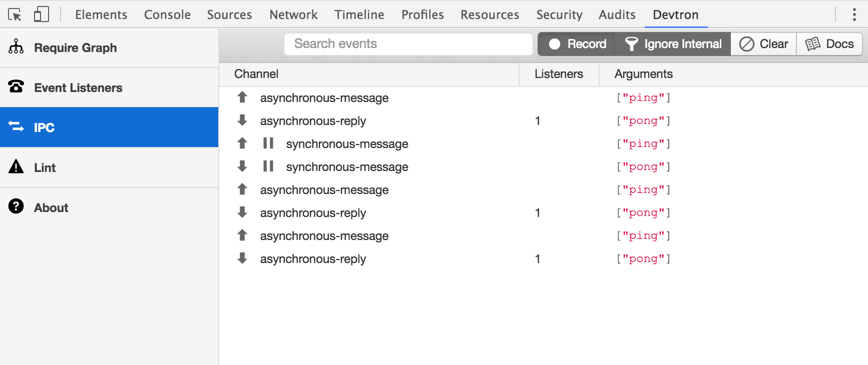This screenshot has width=868, height=365.
Task: Clear the recorded IPC events
Action: point(763,44)
